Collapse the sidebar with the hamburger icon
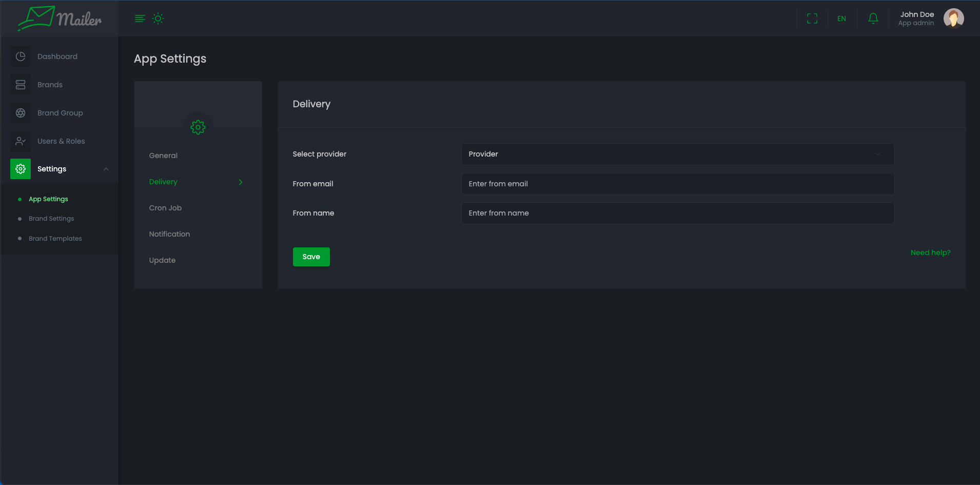The width and height of the screenshot is (980, 485). tap(140, 18)
